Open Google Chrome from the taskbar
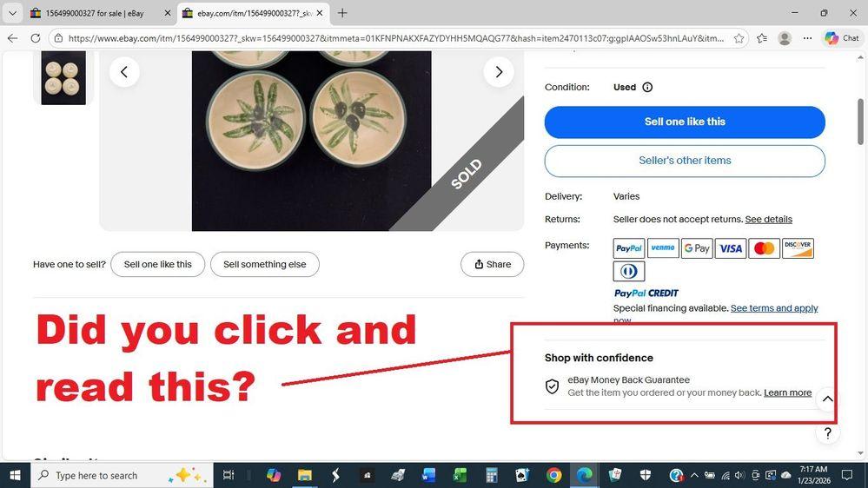868x488 pixels. coord(553,475)
